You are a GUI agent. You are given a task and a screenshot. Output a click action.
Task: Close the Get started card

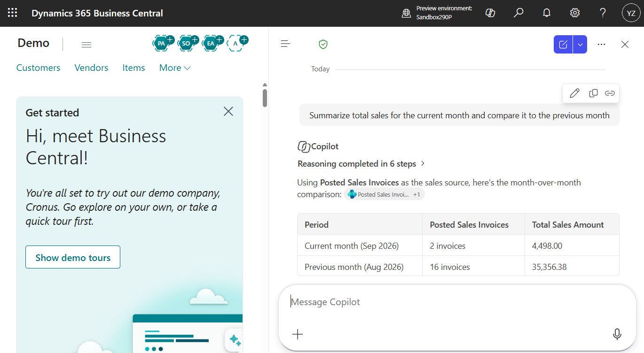point(228,111)
